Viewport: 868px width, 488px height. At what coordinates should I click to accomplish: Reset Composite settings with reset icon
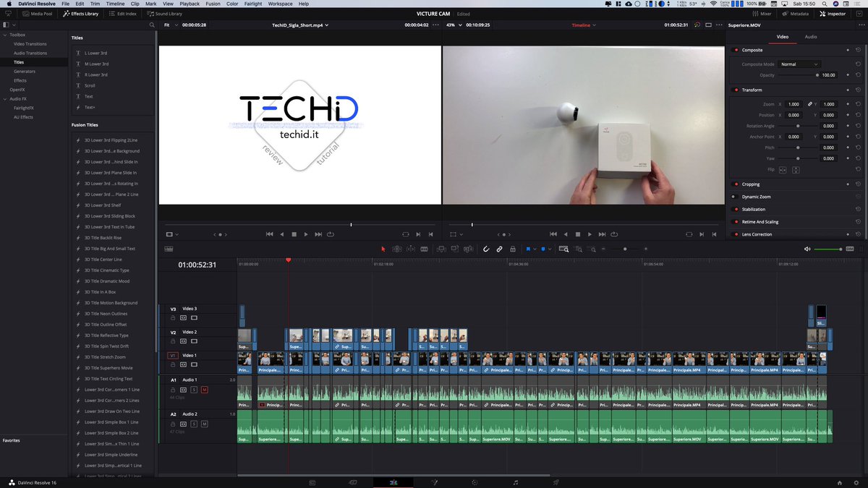pyautogui.click(x=858, y=50)
